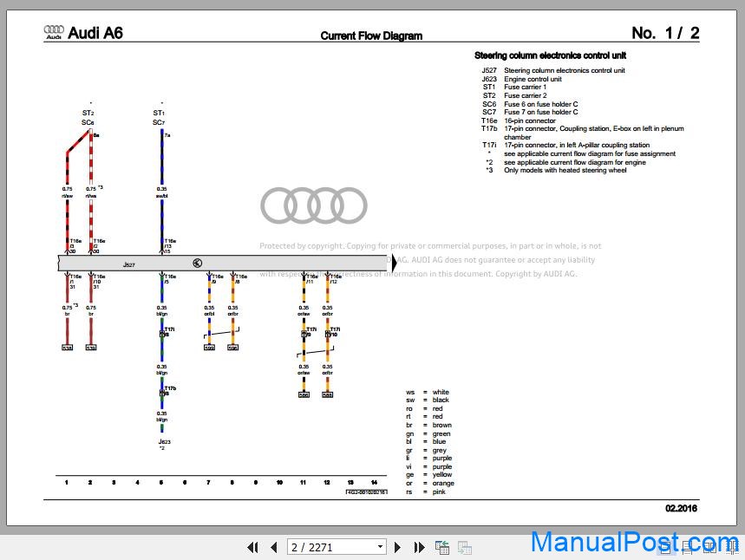The width and height of the screenshot is (745, 560).
Task: Click the 'T17i 17-pin connector, in left A-pillar' entry
Action: (x=565, y=145)
